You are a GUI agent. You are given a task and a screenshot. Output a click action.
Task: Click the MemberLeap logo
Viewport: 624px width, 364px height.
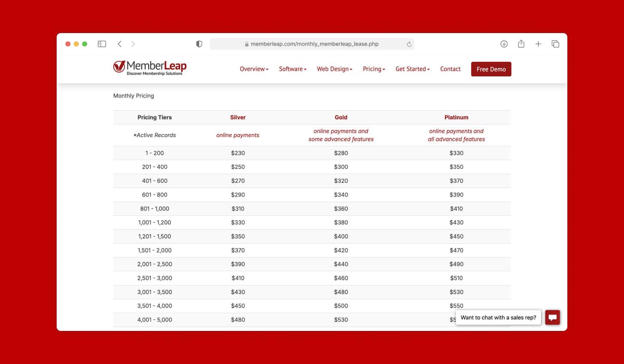tap(150, 68)
